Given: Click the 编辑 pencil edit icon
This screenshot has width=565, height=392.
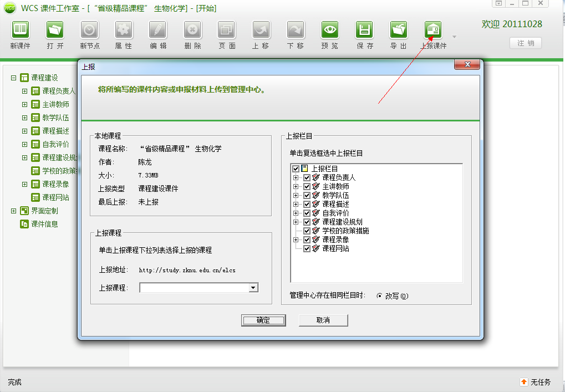Looking at the screenshot, I should click(x=158, y=30).
